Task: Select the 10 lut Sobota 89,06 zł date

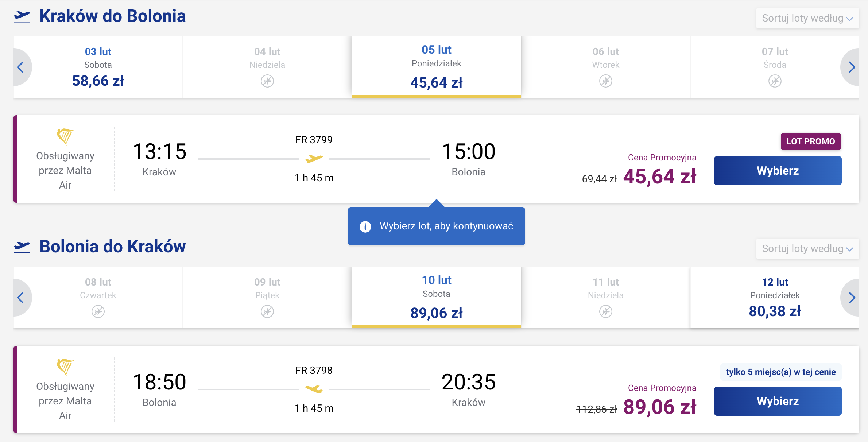Action: point(437,298)
